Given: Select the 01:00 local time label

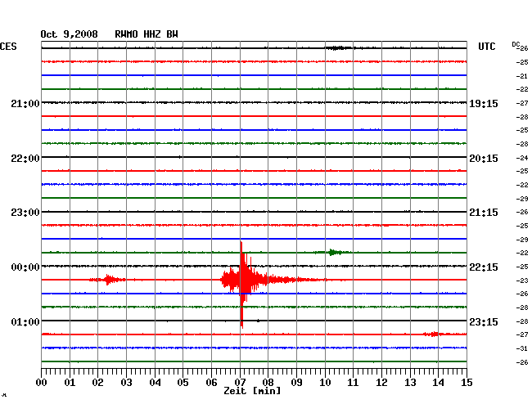Looking at the screenshot, I should coord(25,321).
